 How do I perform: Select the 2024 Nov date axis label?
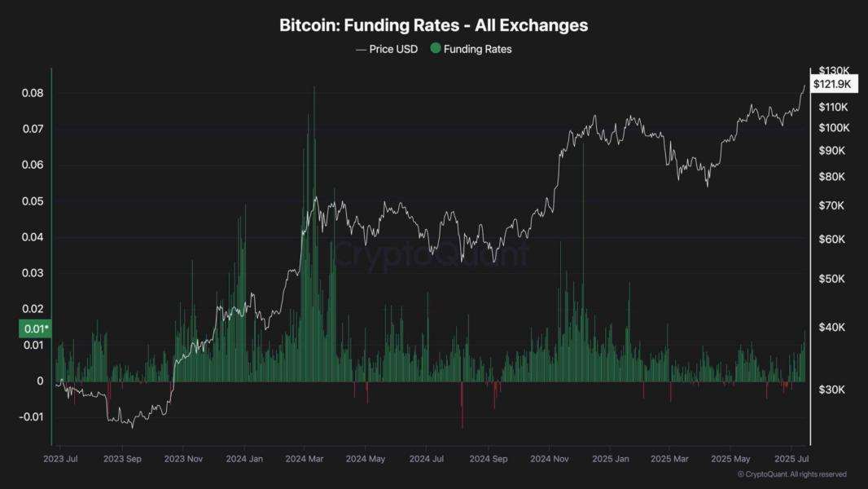pos(549,459)
